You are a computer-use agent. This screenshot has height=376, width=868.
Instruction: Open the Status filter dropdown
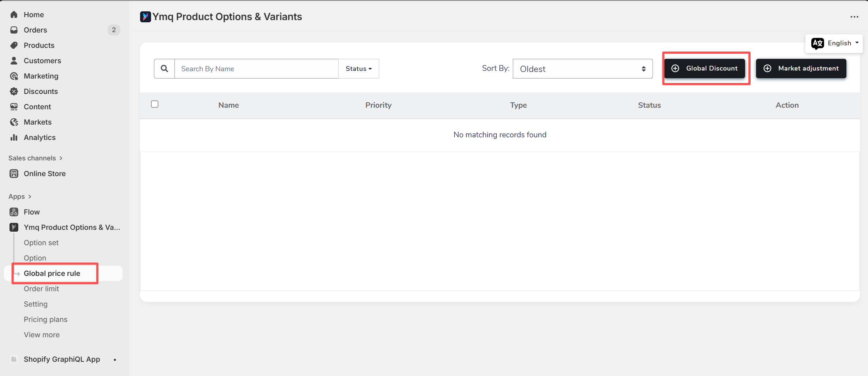(358, 69)
